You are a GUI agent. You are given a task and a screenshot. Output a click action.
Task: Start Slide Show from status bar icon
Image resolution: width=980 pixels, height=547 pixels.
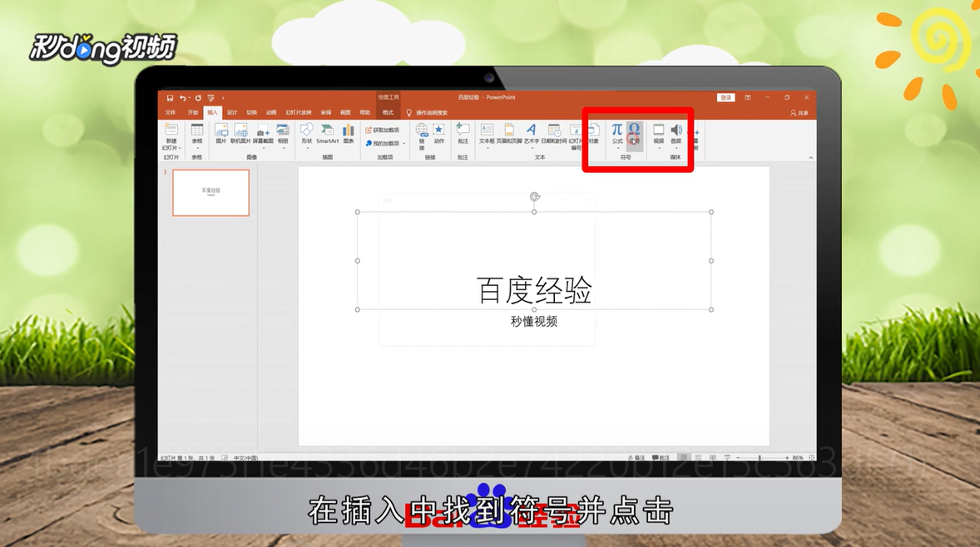click(x=727, y=458)
